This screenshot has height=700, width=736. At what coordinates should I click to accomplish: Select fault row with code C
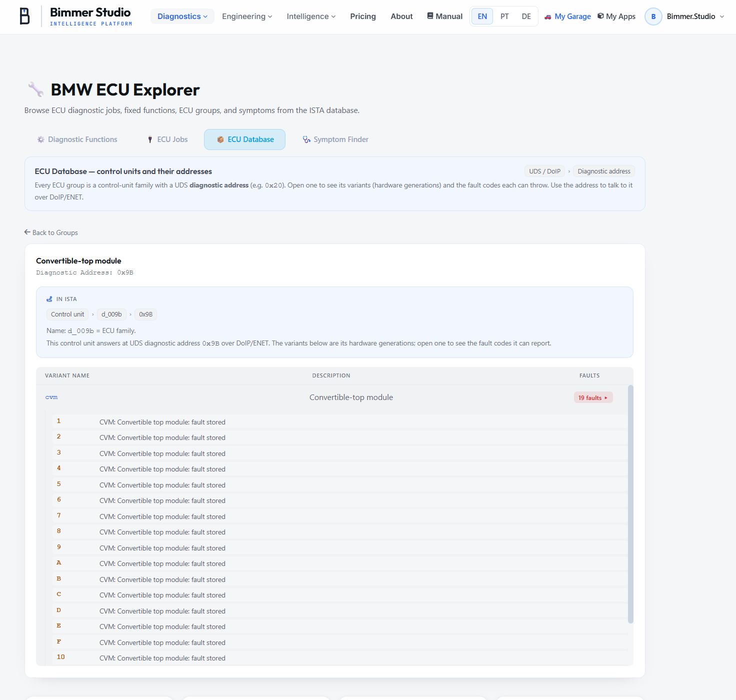coord(340,595)
